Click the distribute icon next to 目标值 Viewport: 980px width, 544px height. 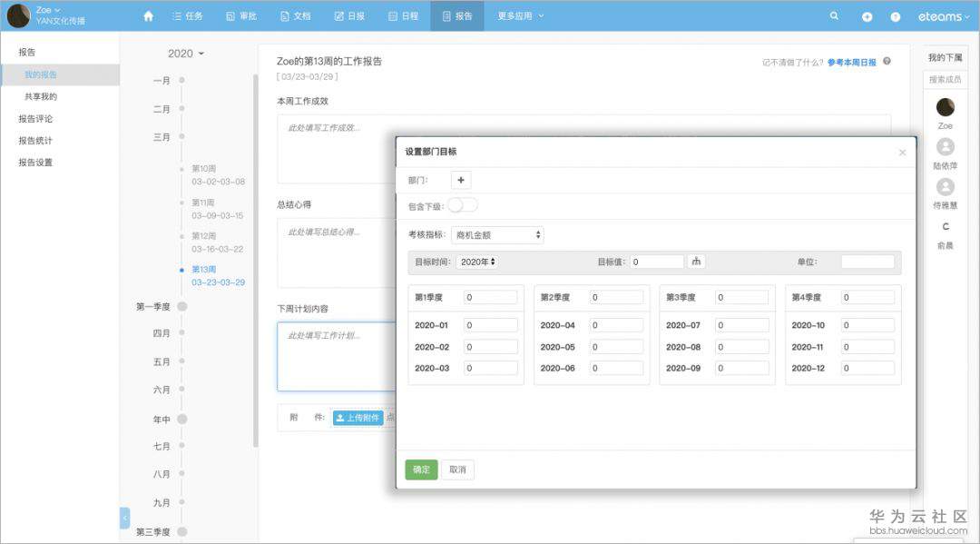tap(696, 262)
